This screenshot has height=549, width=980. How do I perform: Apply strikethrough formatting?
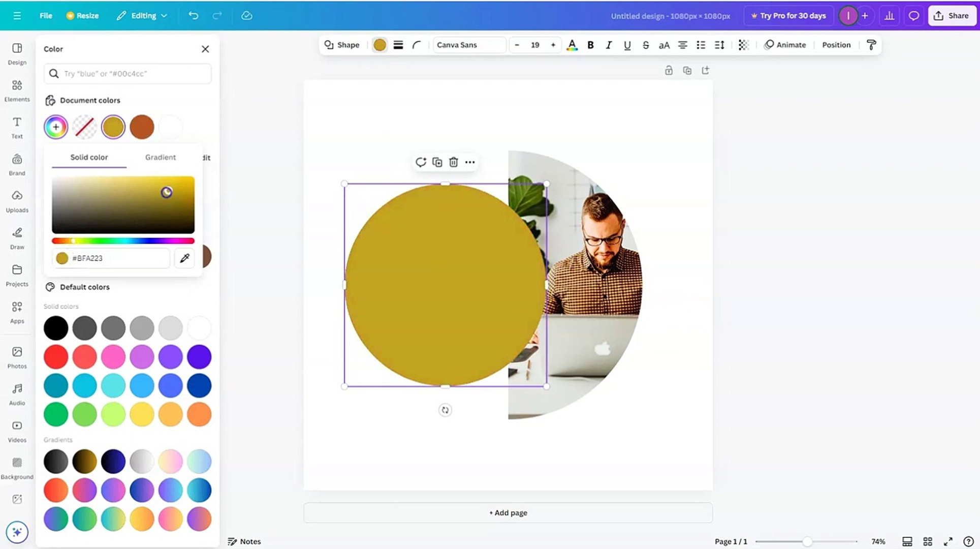(x=645, y=45)
